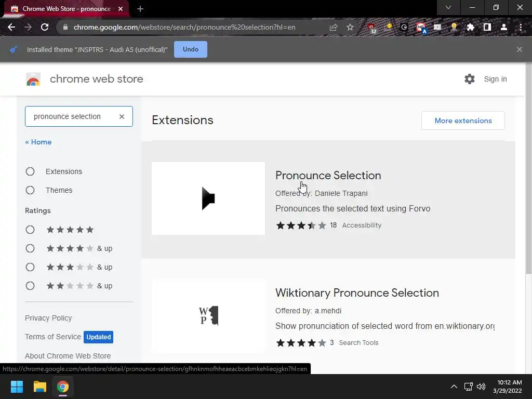This screenshot has width=532, height=399.
Task: Open the Terms of Service link
Action: (x=53, y=337)
